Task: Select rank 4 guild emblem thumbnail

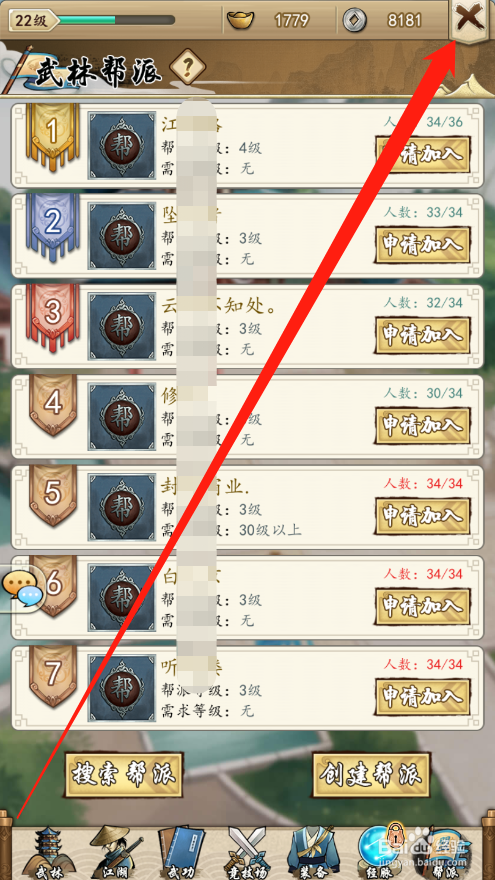Action: (122, 417)
